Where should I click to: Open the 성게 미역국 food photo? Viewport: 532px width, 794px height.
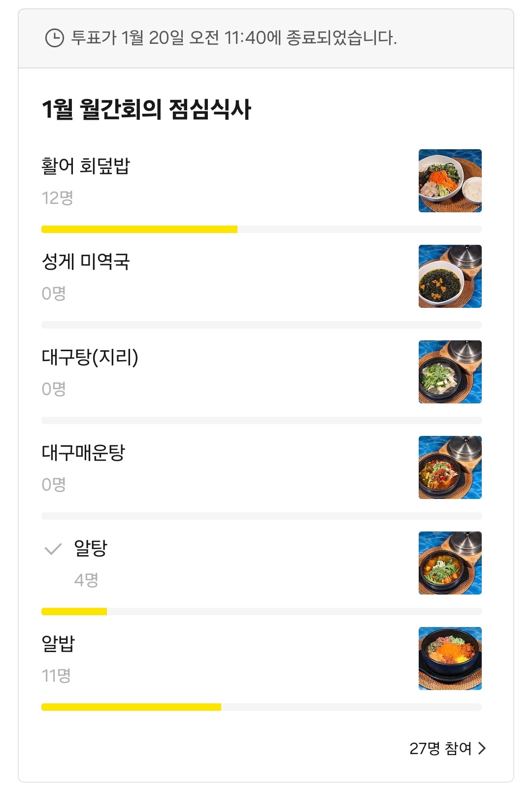(450, 276)
